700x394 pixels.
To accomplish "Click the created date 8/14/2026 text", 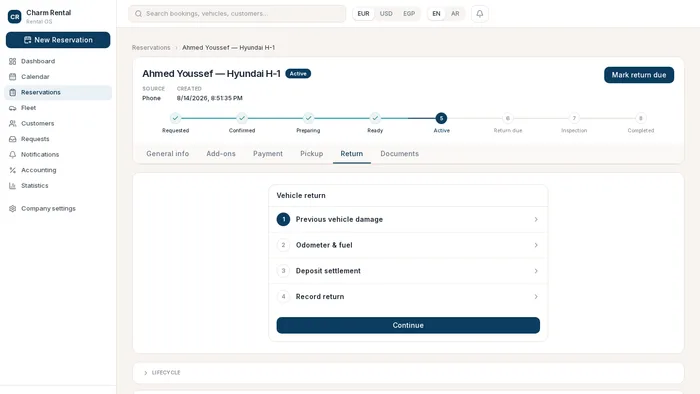I will point(209,98).
